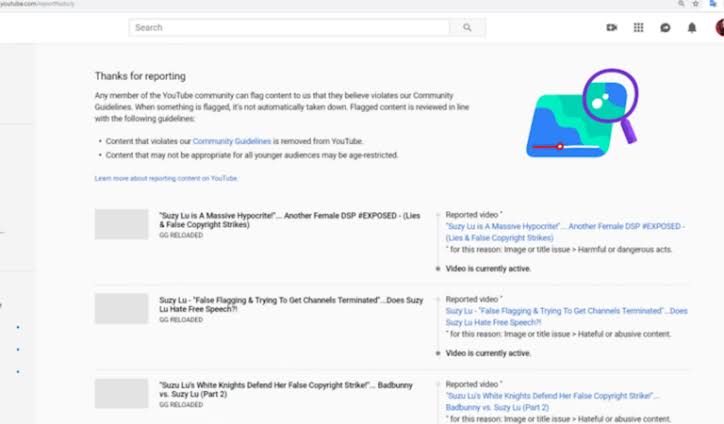The image size is (724, 424).
Task: Click the browser translate icon
Action: click(713, 4)
